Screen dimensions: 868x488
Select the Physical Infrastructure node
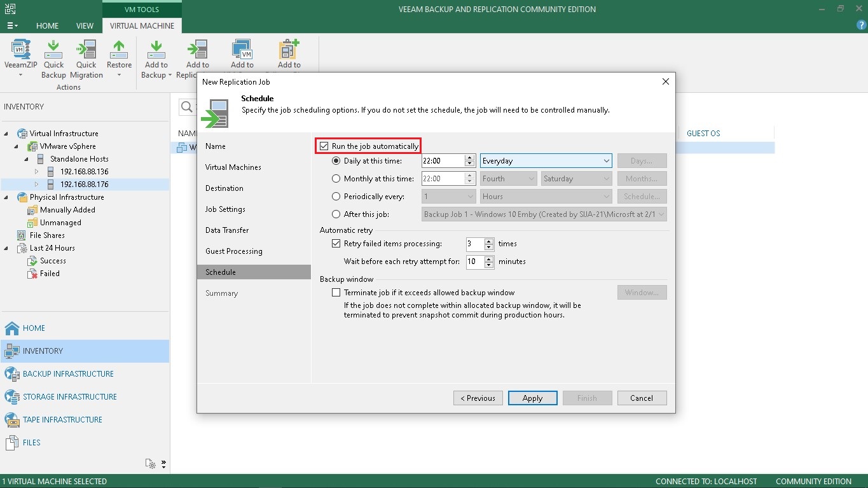67,197
